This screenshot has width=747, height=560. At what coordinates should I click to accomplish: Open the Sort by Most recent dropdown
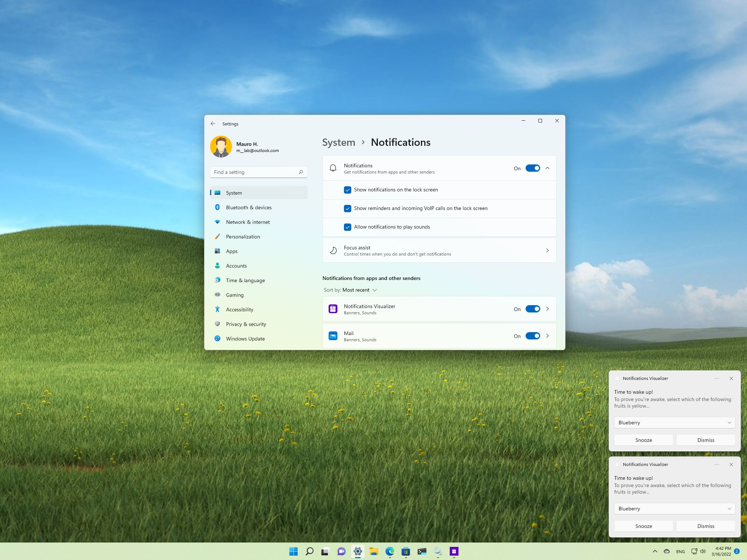click(x=359, y=290)
